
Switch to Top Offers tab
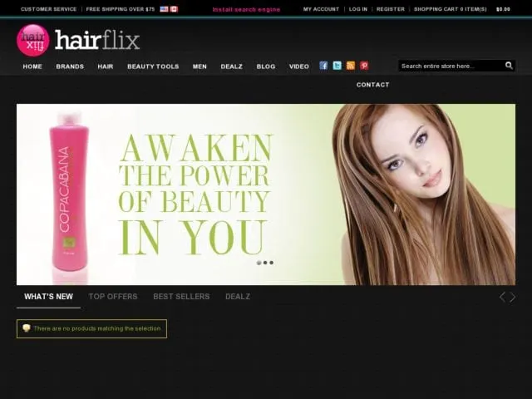point(113,297)
